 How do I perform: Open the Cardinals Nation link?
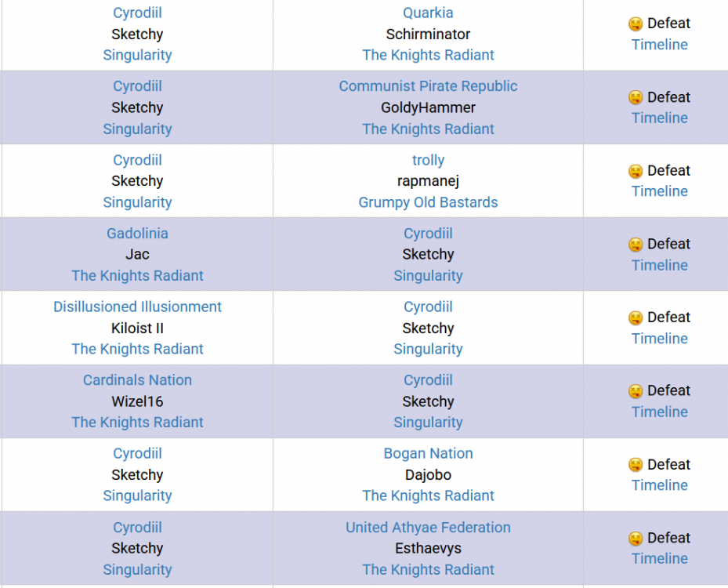click(137, 380)
